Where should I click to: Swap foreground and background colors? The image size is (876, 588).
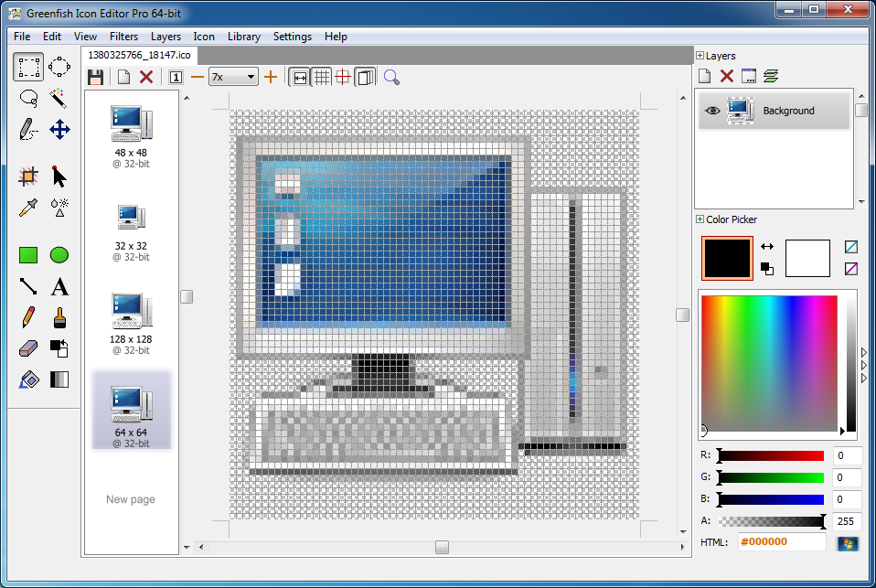tap(766, 248)
